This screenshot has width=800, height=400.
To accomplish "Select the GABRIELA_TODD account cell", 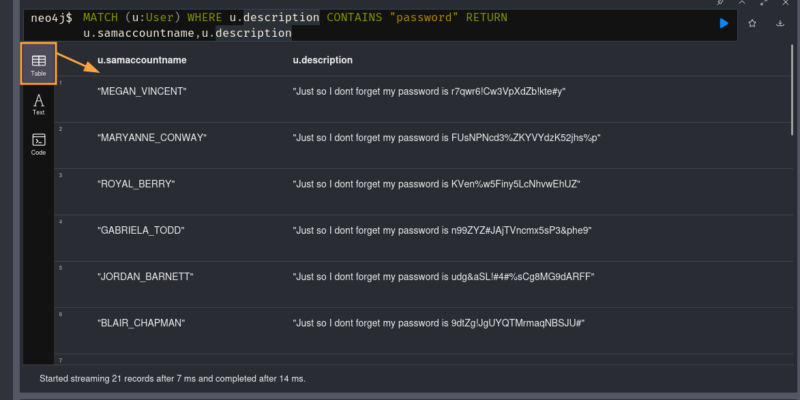I will point(141,230).
